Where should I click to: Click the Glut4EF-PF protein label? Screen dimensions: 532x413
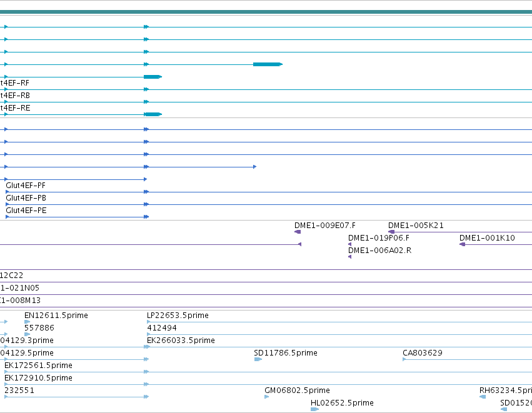[26, 186]
